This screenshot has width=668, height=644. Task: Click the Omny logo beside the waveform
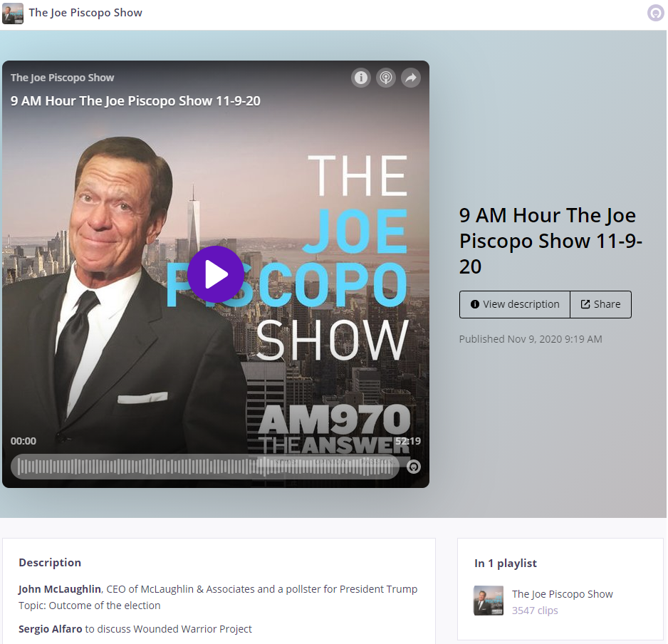(414, 467)
